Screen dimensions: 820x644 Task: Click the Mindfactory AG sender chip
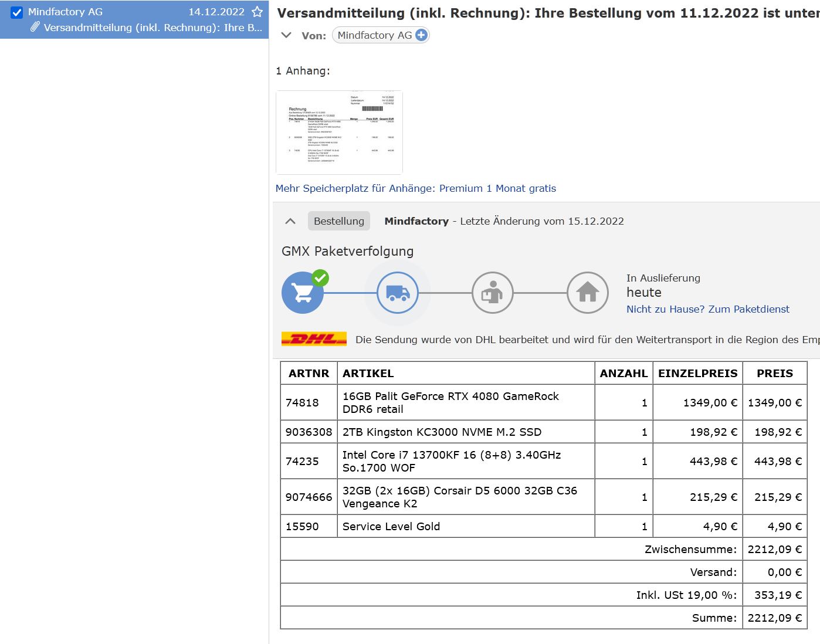click(x=381, y=35)
